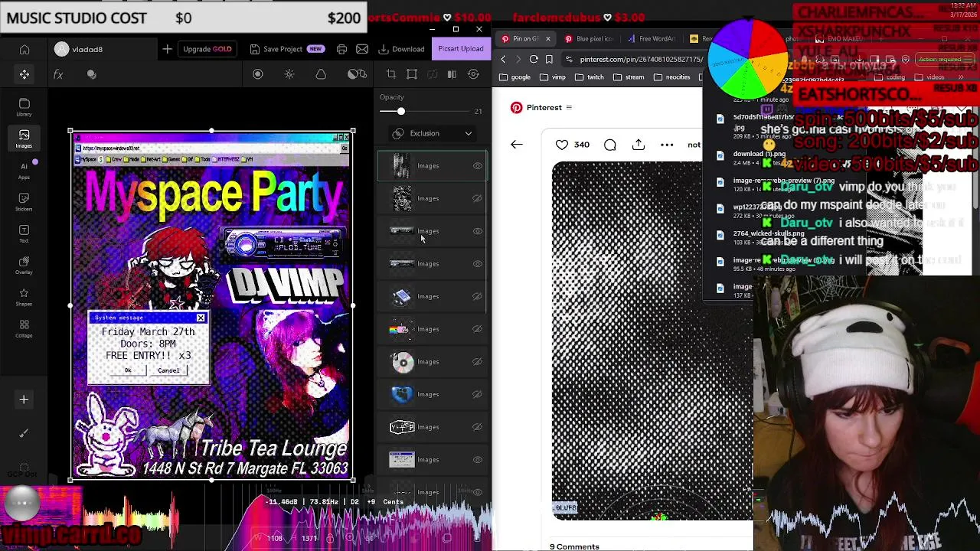Open google bookmarks folder
This screenshot has width=980, height=551.
(515, 77)
